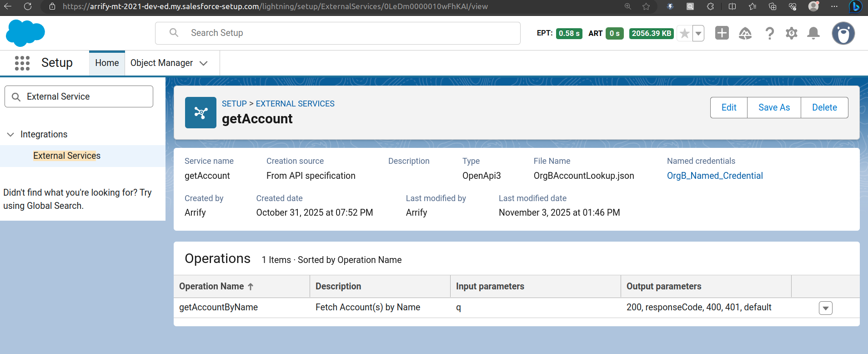Select External Services in the sidebar

click(67, 156)
